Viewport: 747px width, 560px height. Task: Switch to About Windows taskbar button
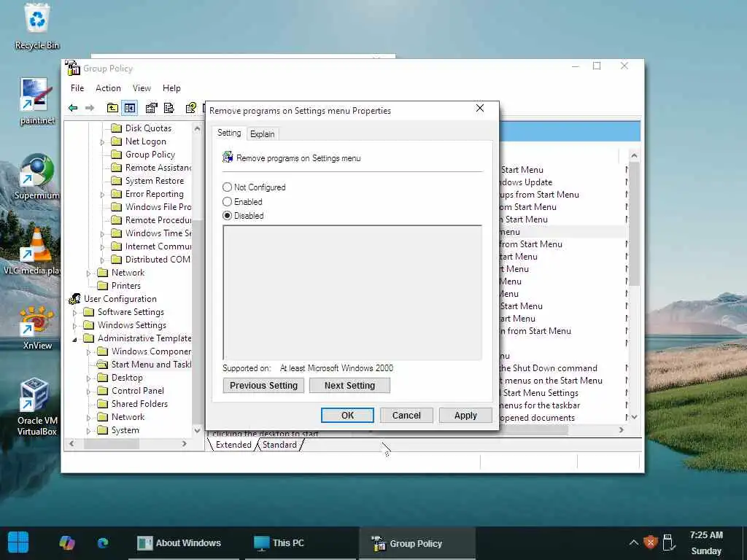pos(183,542)
